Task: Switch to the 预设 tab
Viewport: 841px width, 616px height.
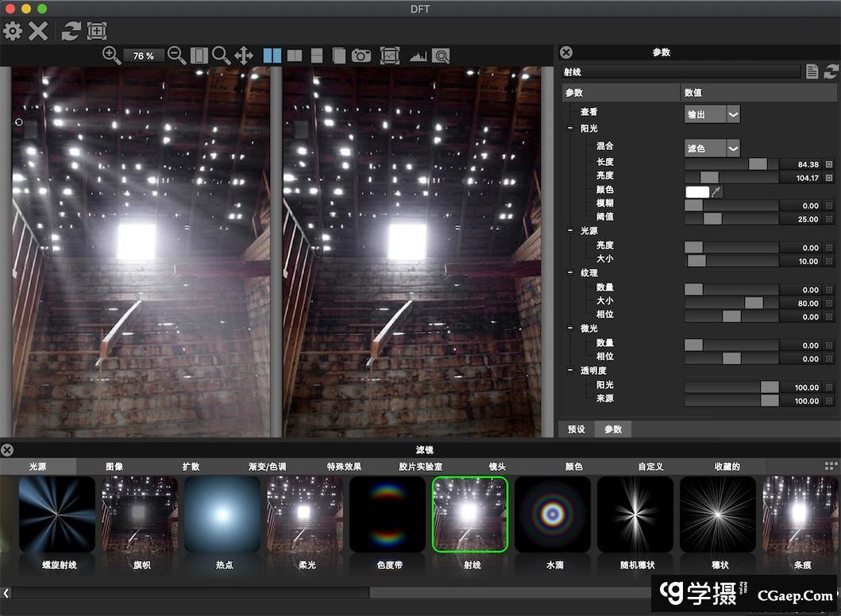Action: [576, 429]
